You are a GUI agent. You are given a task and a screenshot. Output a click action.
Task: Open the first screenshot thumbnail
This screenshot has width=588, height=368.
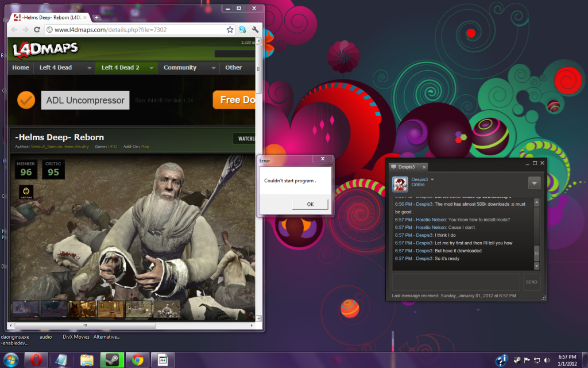click(26, 309)
